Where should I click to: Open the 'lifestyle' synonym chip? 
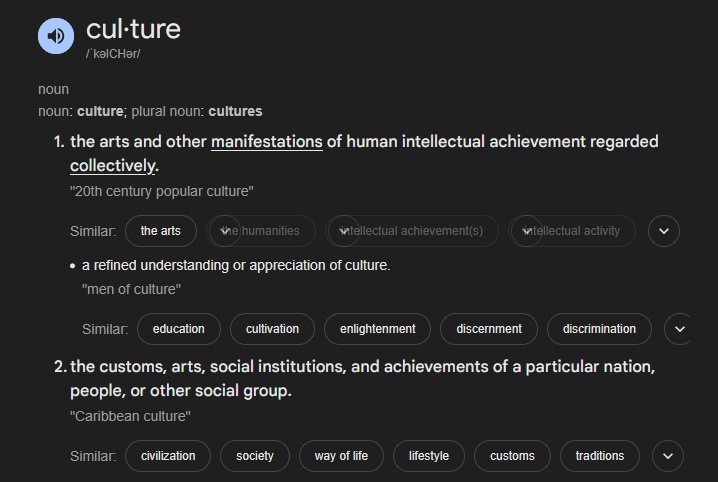point(429,456)
